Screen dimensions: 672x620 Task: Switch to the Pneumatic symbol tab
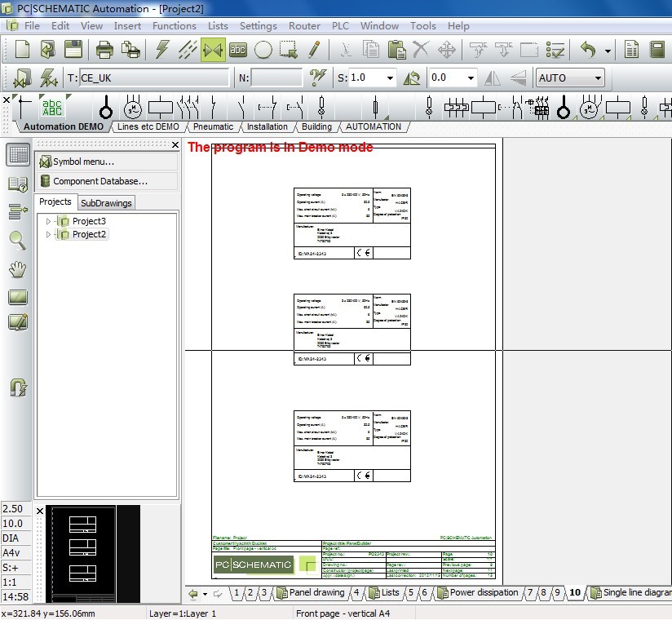pyautogui.click(x=213, y=126)
